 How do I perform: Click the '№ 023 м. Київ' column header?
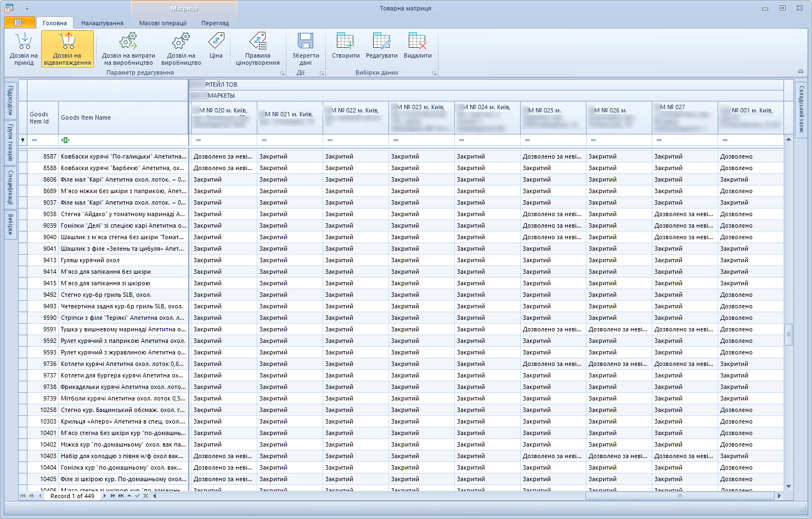click(421, 118)
